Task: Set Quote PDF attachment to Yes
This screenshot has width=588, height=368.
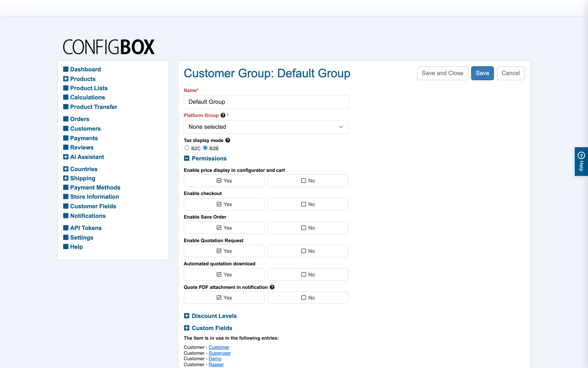Action: point(224,298)
